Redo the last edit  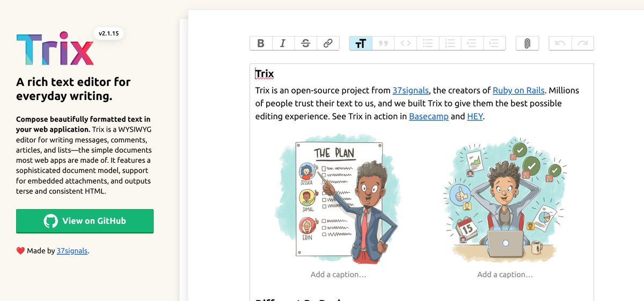tap(583, 44)
